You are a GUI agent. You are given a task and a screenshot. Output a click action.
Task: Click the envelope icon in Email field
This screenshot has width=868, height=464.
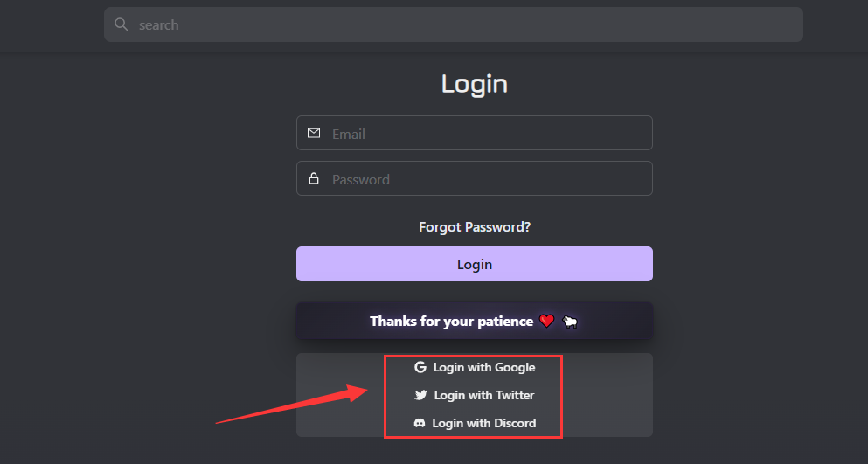pyautogui.click(x=314, y=133)
